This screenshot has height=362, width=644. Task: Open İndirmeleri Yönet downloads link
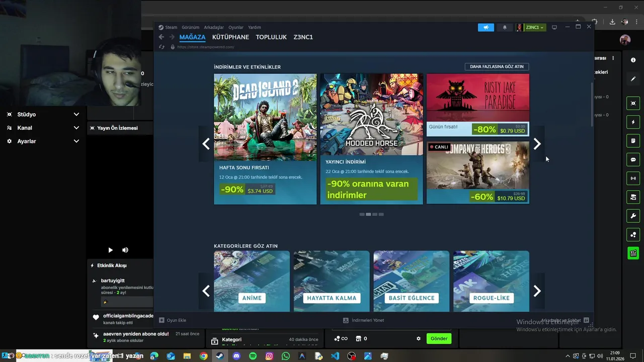coord(363,320)
